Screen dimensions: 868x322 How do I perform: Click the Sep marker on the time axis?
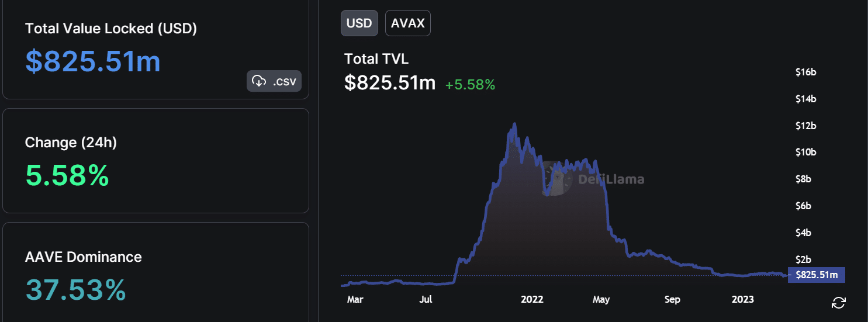[672, 300]
